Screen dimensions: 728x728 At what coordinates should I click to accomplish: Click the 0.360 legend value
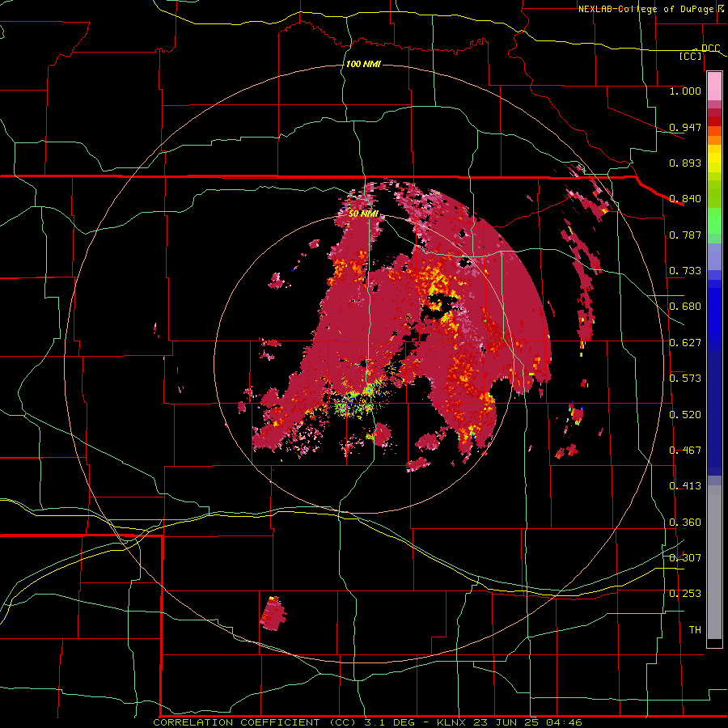685,523
